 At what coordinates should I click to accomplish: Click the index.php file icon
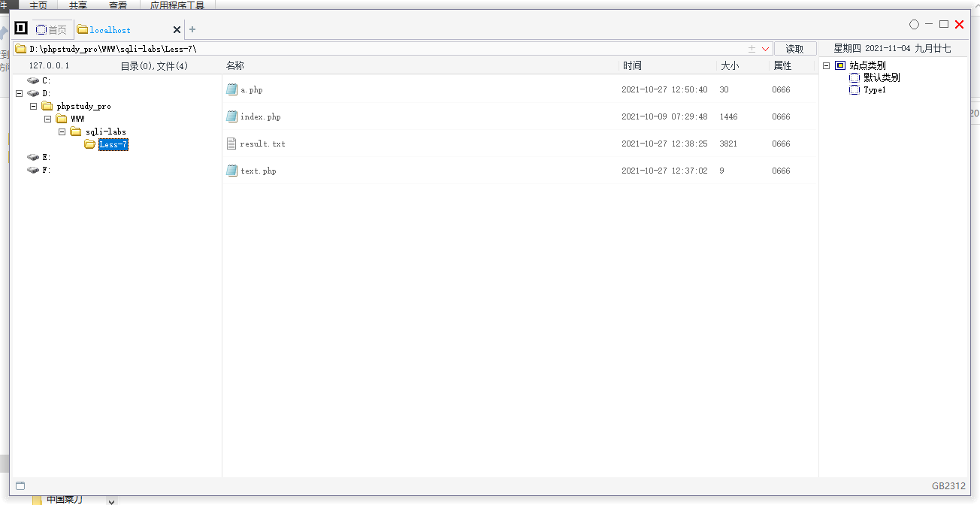click(232, 116)
